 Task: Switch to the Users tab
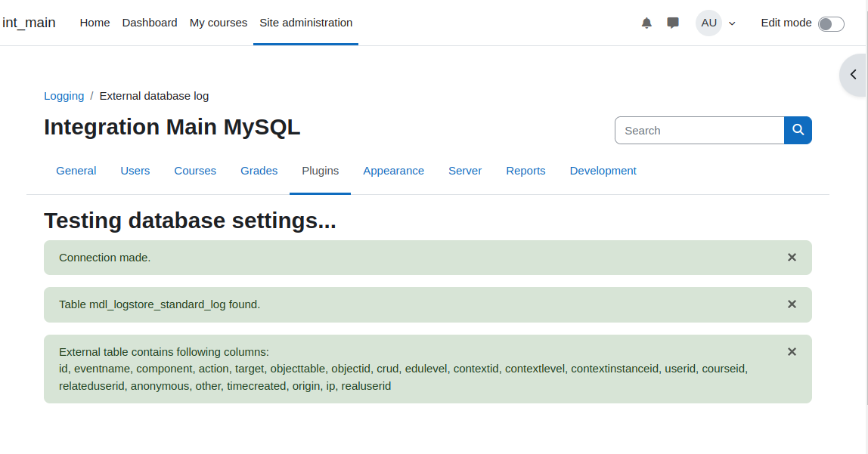(x=135, y=171)
